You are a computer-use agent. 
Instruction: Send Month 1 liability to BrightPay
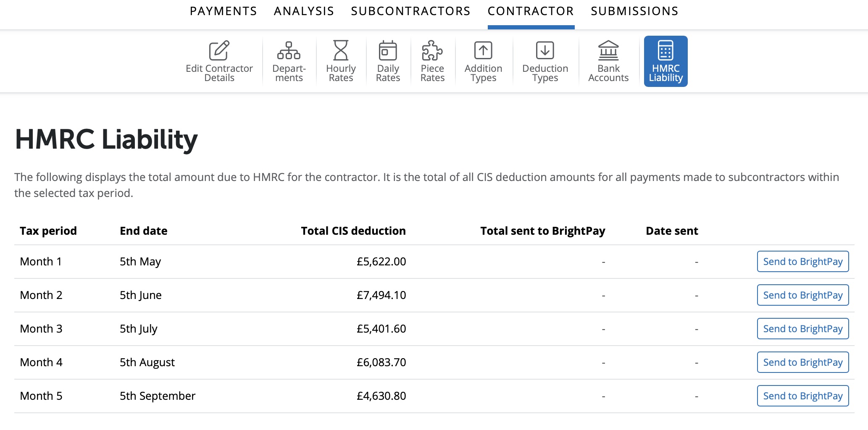802,262
